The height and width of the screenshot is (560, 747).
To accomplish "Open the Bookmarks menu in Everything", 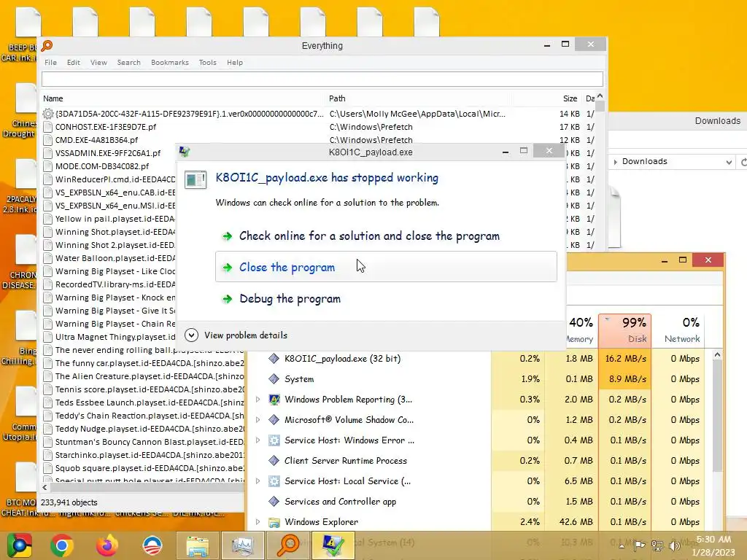I will pyautogui.click(x=169, y=63).
